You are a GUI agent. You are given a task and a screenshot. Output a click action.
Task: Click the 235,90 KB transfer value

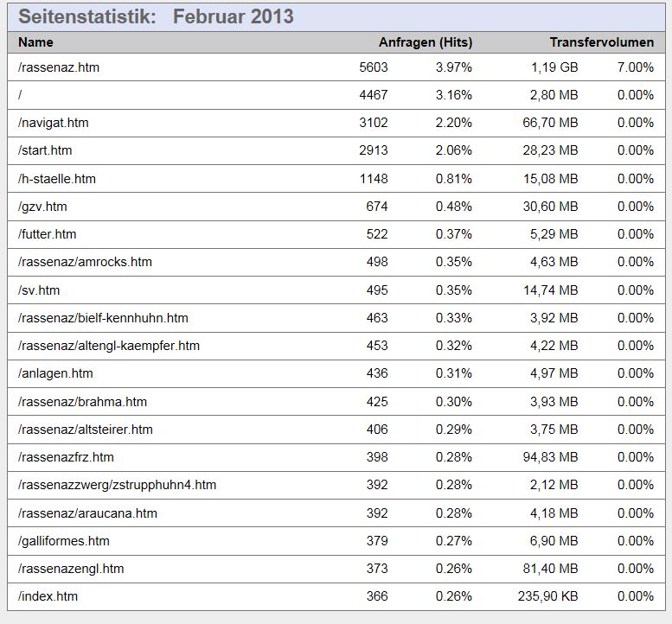coord(547,596)
